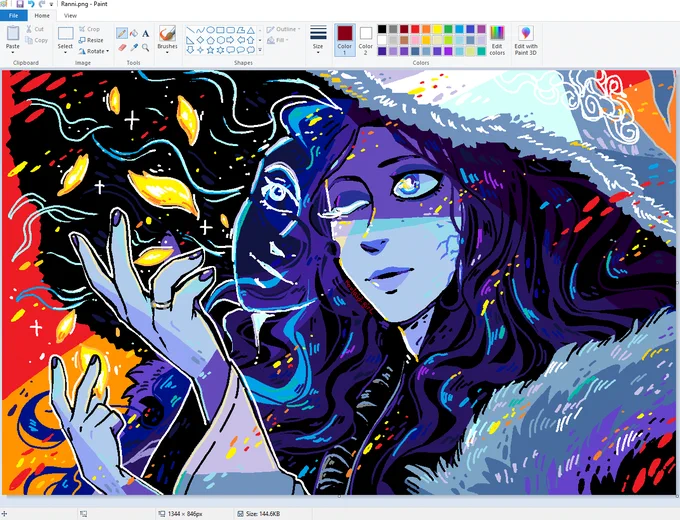Image resolution: width=680 pixels, height=520 pixels.
Task: Choose the Diamond shape
Action: [x=200, y=40]
